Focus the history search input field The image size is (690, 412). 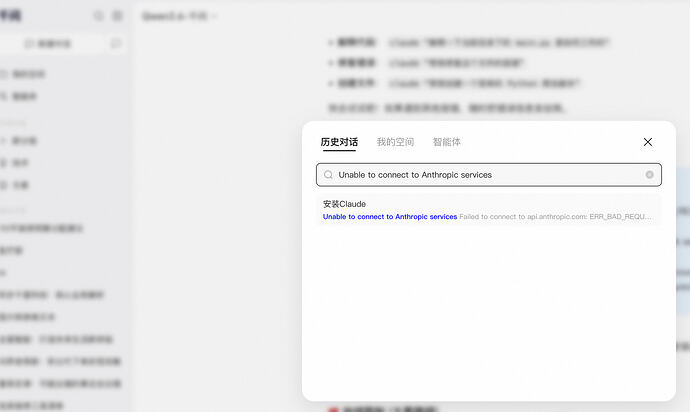(488, 175)
